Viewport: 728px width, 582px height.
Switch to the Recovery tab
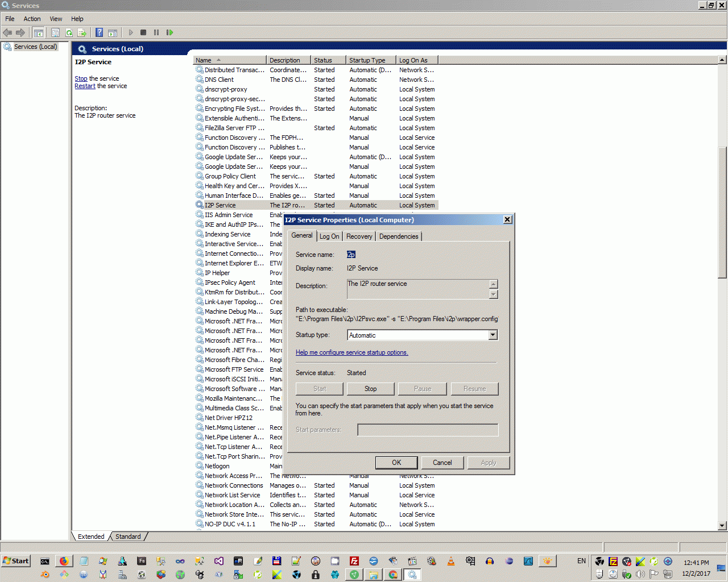tap(359, 236)
